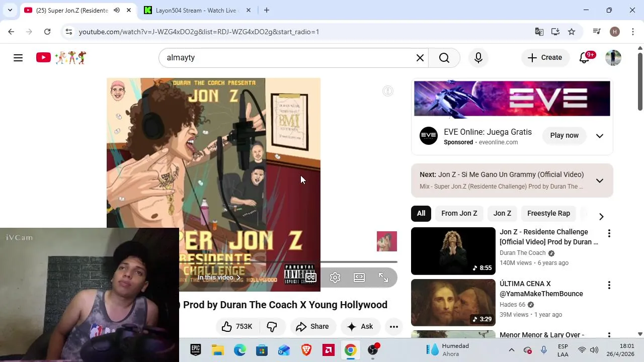Close the Super Jon.Z browser tab
This screenshot has height=362, width=644.
(x=129, y=10)
